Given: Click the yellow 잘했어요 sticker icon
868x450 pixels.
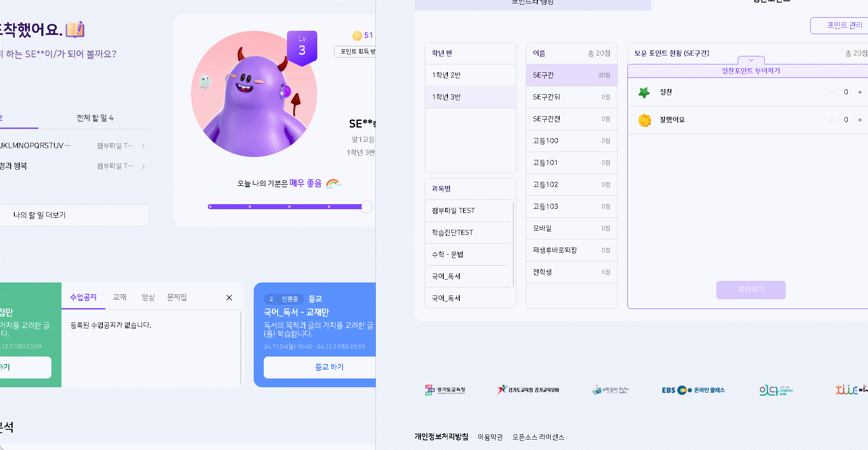Looking at the screenshot, I should (644, 120).
